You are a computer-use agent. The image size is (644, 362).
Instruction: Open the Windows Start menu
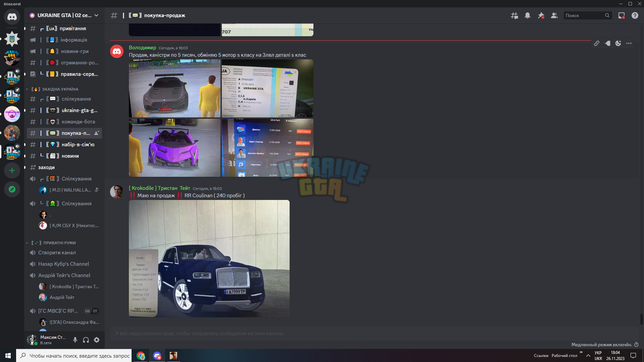[x=8, y=356]
